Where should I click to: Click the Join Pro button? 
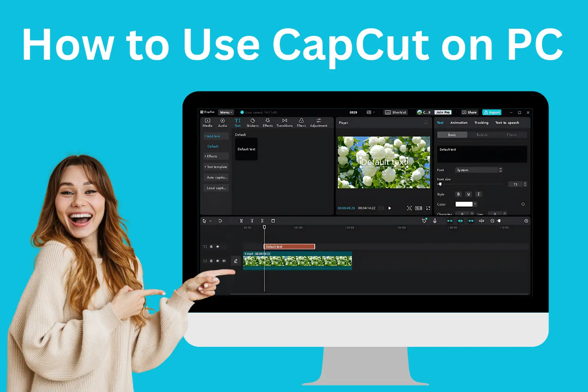click(x=443, y=112)
